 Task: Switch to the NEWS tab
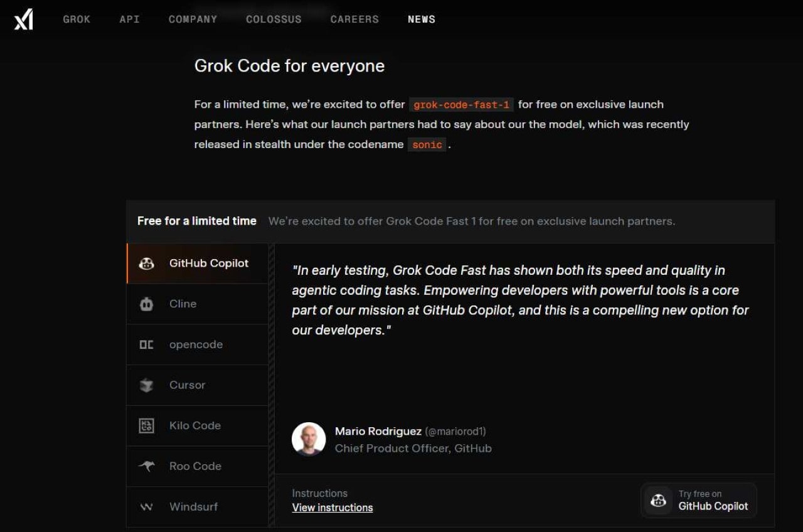pyautogui.click(x=421, y=19)
